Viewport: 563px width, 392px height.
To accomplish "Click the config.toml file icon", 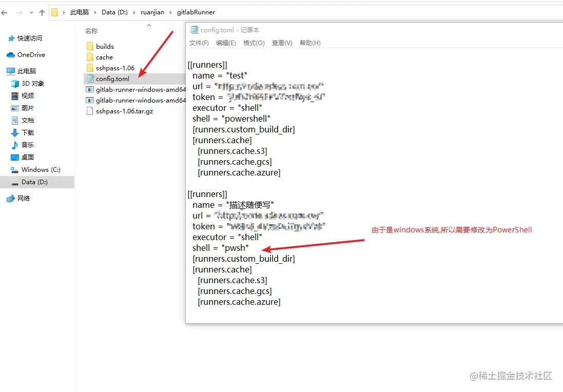I will point(90,79).
